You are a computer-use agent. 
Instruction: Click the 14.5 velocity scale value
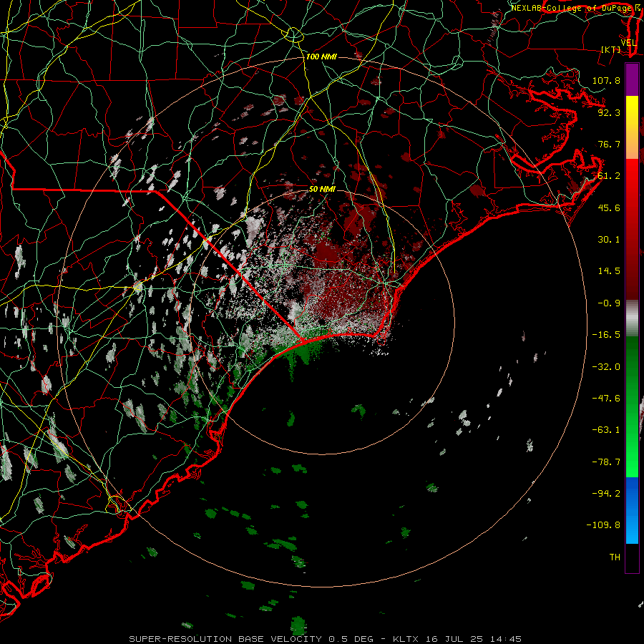point(609,271)
